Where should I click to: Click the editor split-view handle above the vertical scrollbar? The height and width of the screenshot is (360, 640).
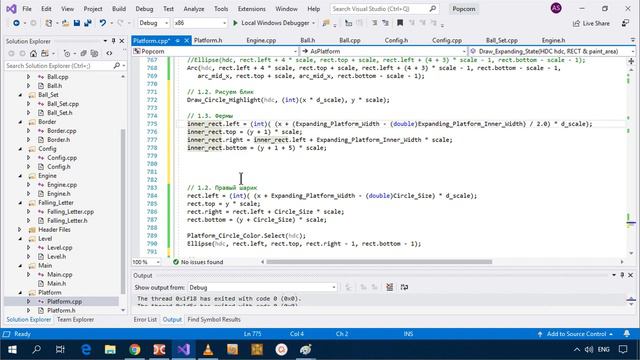[x=631, y=61]
